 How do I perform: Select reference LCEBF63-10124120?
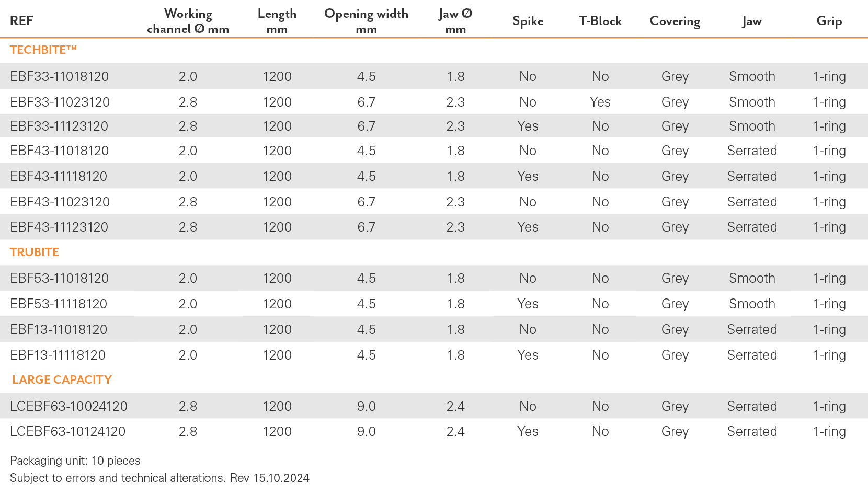[68, 431]
